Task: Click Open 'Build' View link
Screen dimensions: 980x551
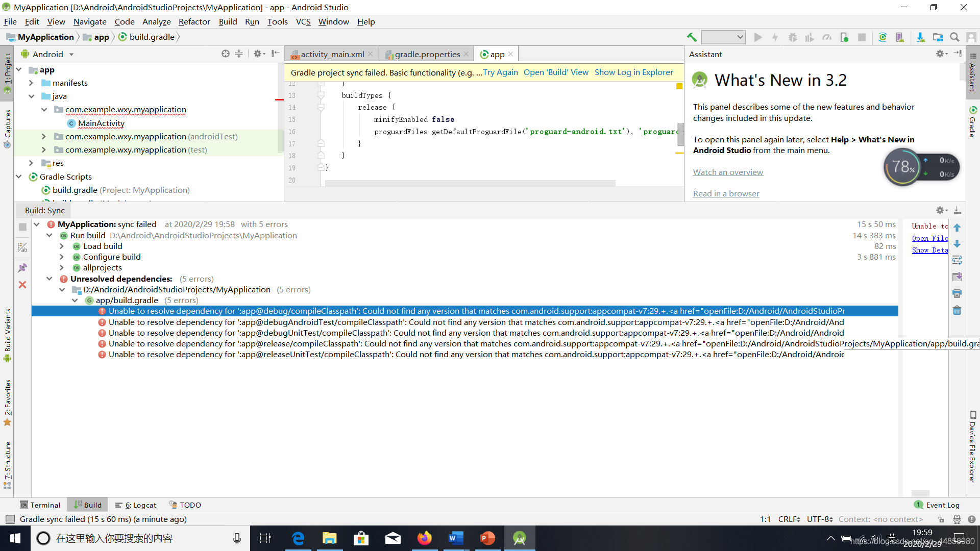Action: (555, 72)
